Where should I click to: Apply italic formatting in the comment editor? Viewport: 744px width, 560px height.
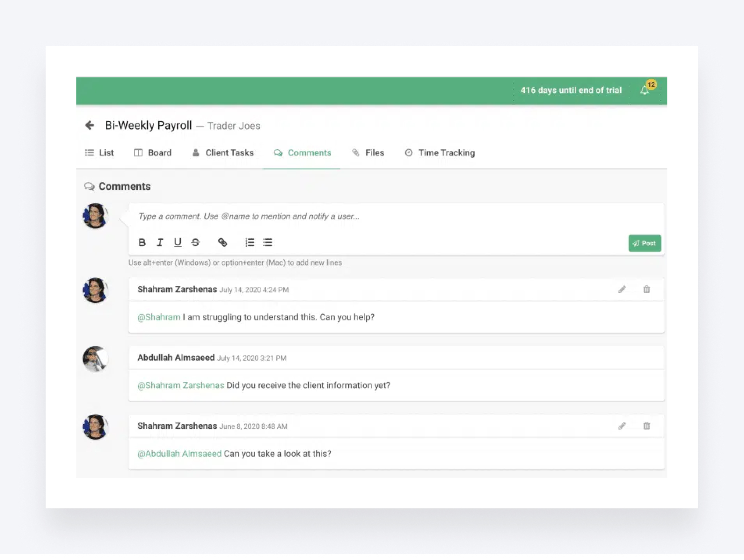(x=160, y=243)
